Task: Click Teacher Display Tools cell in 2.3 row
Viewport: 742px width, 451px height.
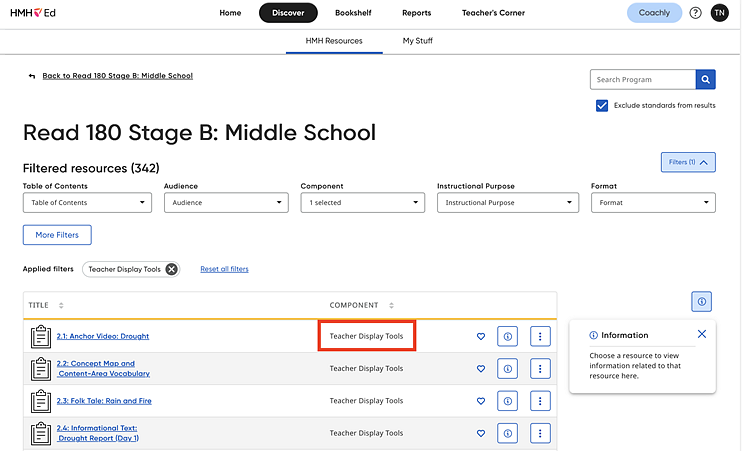Action: pos(366,401)
